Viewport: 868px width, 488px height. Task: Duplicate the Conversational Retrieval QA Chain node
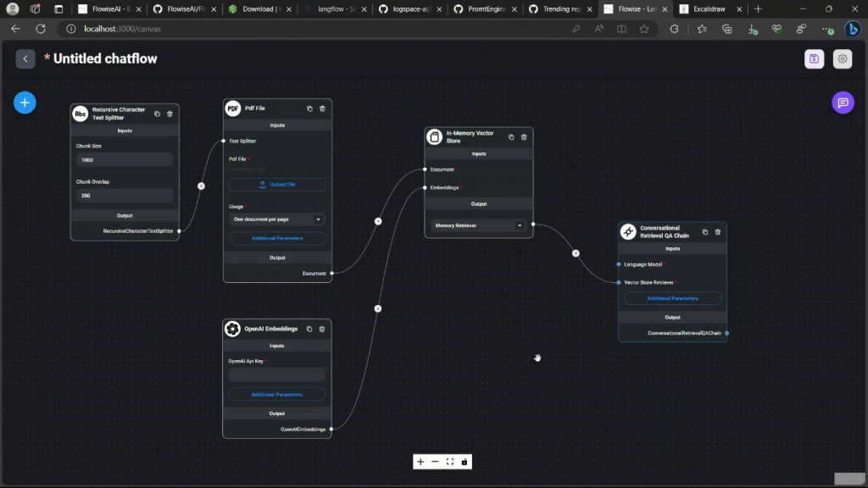pos(704,232)
